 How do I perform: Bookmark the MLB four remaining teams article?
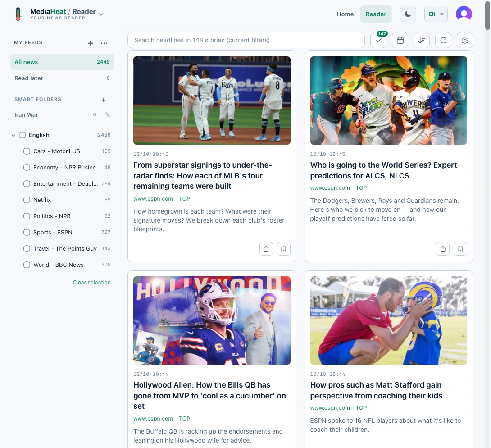click(x=283, y=249)
